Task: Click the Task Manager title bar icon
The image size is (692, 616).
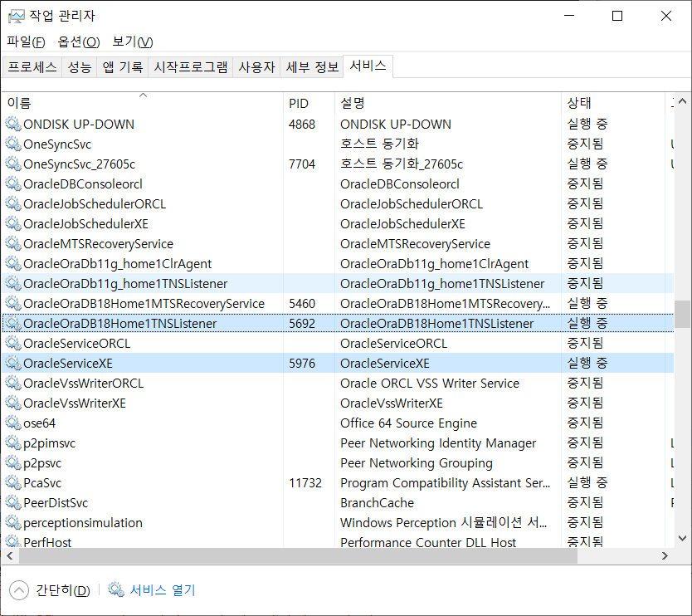Action: (x=17, y=17)
